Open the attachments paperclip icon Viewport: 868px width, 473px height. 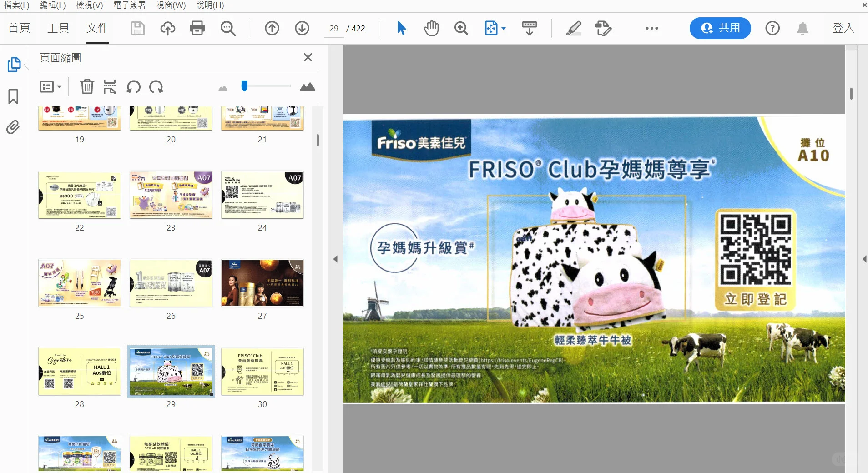[x=13, y=127]
